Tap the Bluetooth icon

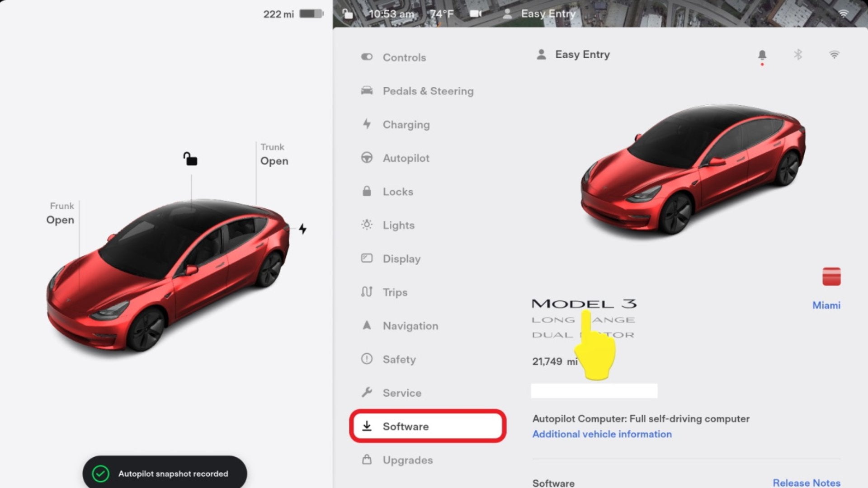pos(798,55)
